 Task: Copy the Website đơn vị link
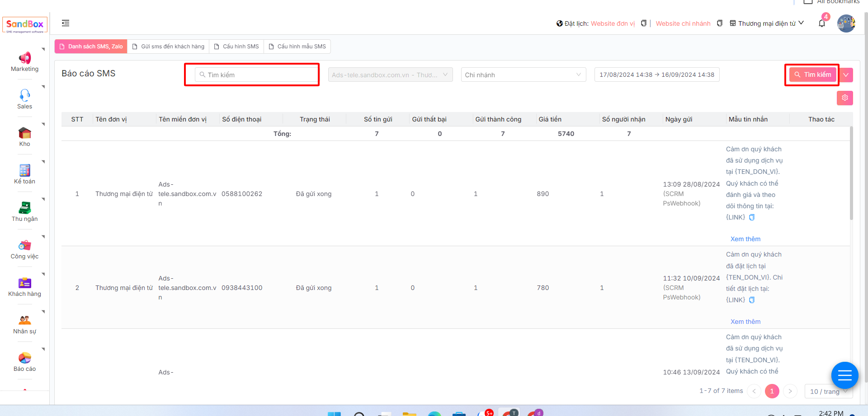[643, 23]
